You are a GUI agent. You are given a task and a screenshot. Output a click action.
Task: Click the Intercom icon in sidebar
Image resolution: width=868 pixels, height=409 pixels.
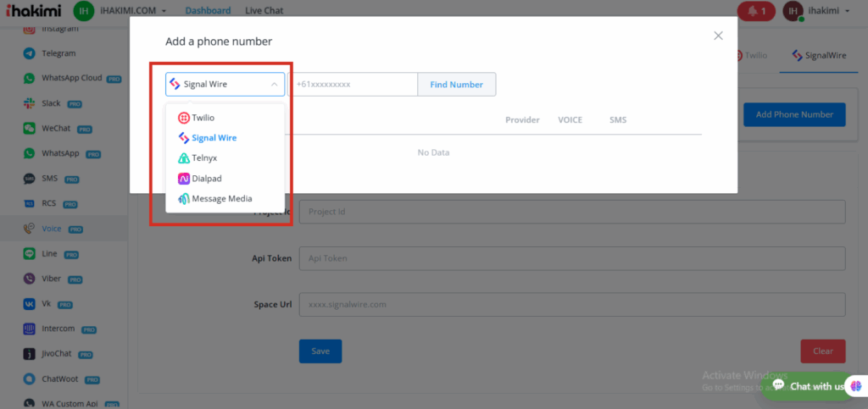point(30,329)
